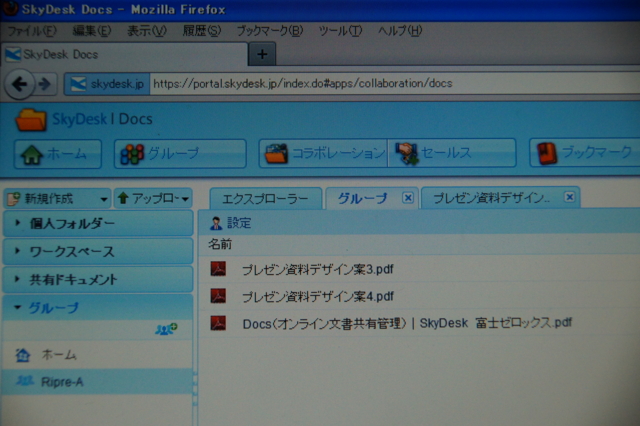Click the 設定 link
This screenshot has width=640, height=426.
239,223
